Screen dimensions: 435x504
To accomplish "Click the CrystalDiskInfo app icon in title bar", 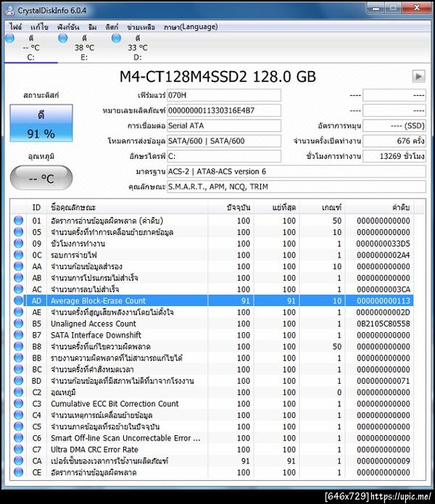I will pos(9,11).
